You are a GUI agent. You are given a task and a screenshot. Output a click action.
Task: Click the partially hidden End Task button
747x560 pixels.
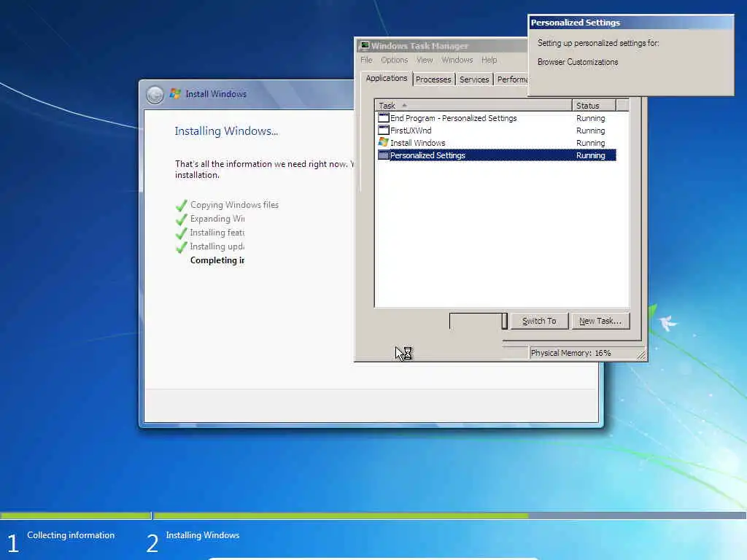tap(479, 321)
